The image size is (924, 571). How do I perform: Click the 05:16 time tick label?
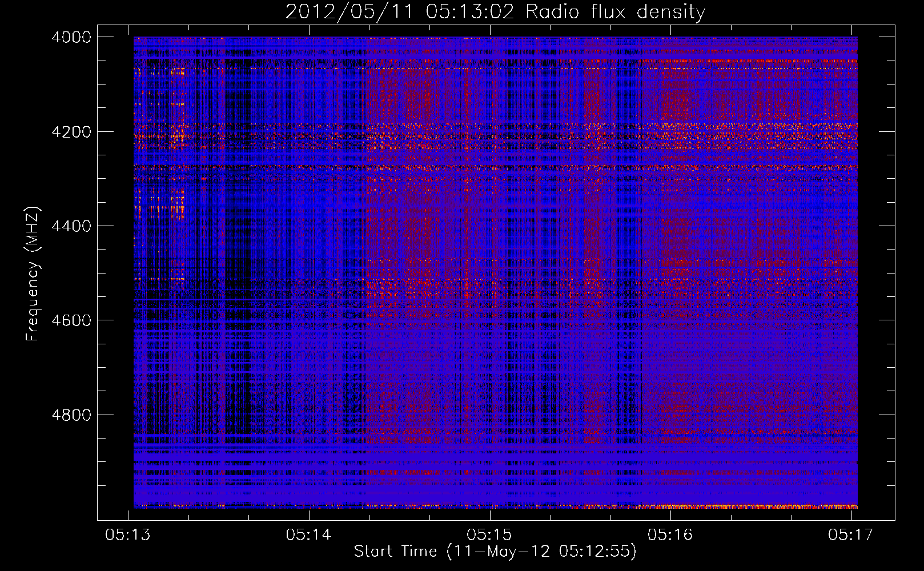click(670, 534)
